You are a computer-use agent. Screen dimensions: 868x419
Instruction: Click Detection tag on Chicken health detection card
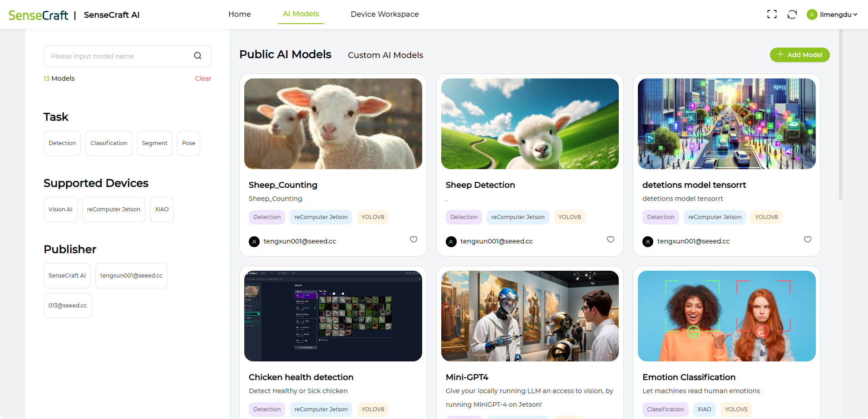click(x=267, y=409)
